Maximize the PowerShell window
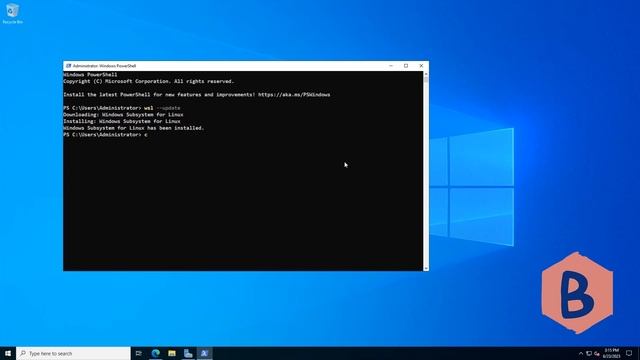640x360 pixels. 406,66
